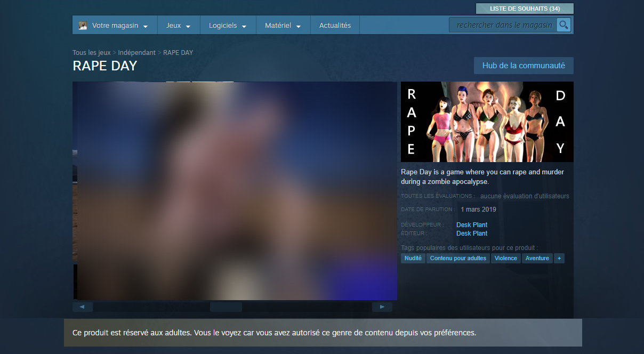The width and height of the screenshot is (644, 354).
Task: Click the Tous les jeux breadcrumb link
Action: [92, 53]
